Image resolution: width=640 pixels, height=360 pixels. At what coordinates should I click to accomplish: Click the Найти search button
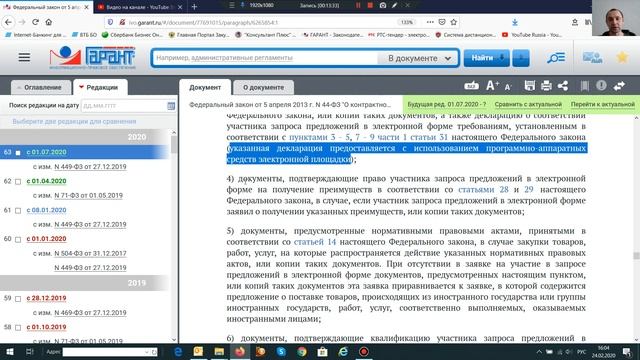coord(487,58)
